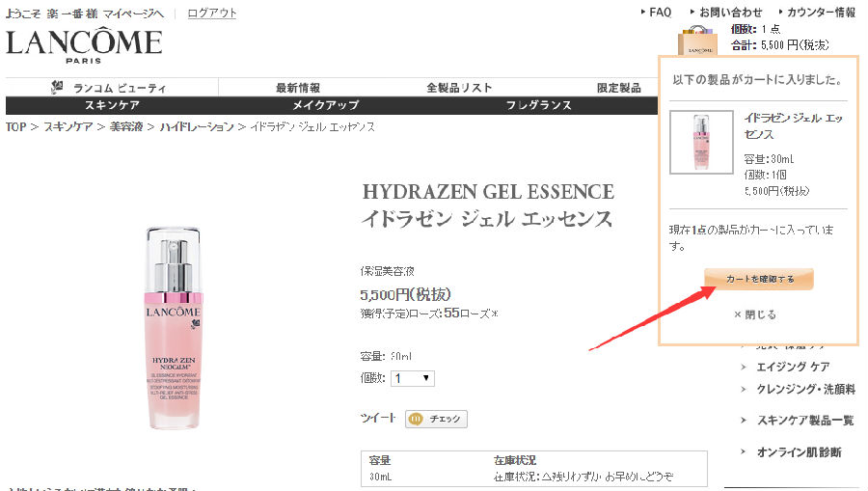
Task: Open the 個数 quantity dropdown
Action: click(414, 378)
